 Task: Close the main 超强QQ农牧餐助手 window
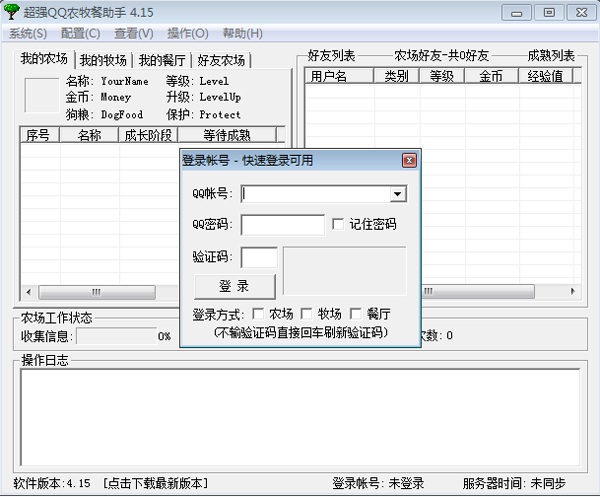pyautogui.click(x=581, y=13)
